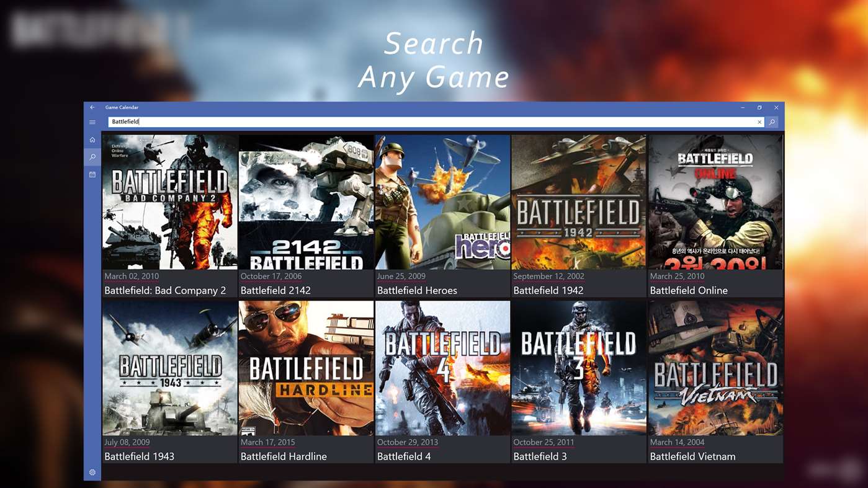Go back using the back arrow
868x488 pixels.
pos(92,107)
